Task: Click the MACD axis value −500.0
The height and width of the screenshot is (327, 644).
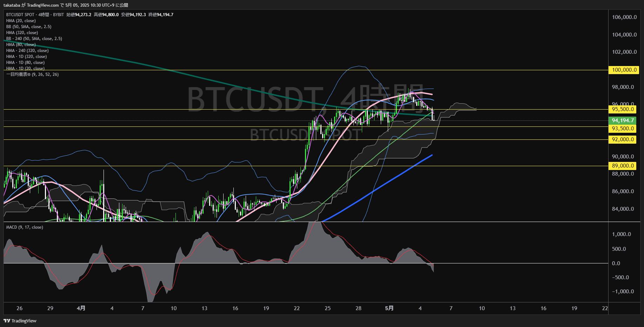Action: 620,277
